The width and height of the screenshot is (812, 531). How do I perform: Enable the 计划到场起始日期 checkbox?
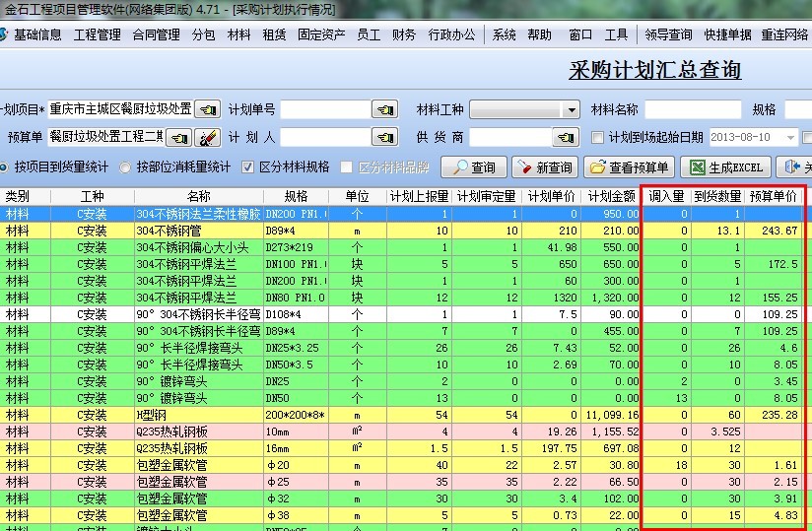(x=597, y=137)
